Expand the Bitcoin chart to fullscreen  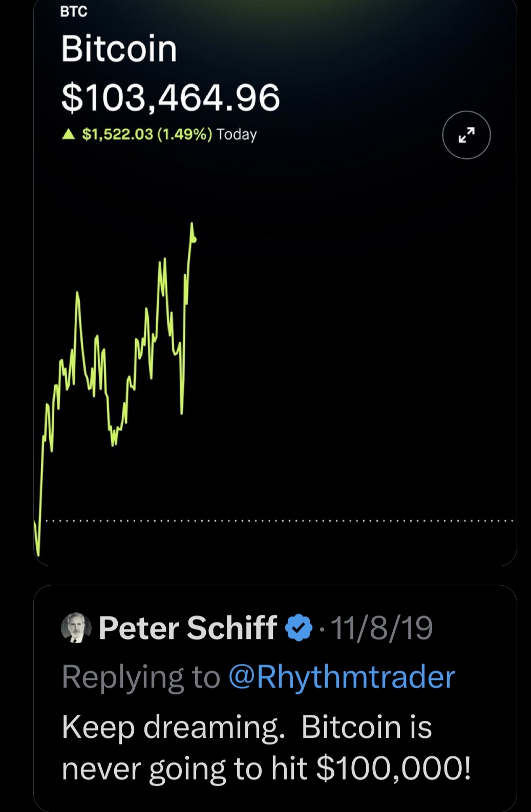pos(466,135)
